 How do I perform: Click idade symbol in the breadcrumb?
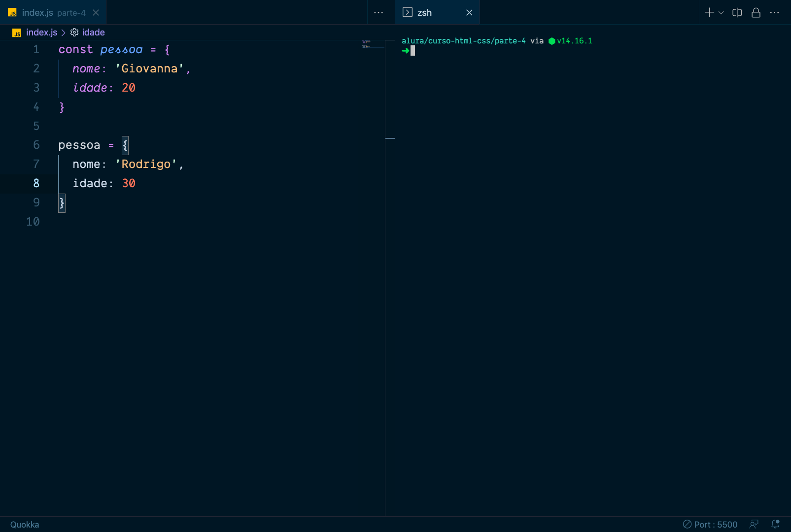(94, 33)
